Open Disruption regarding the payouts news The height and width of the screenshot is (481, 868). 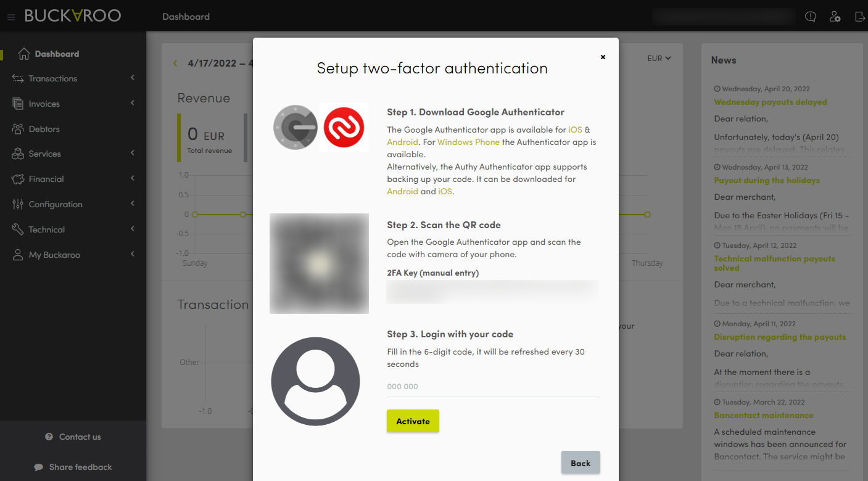click(780, 337)
